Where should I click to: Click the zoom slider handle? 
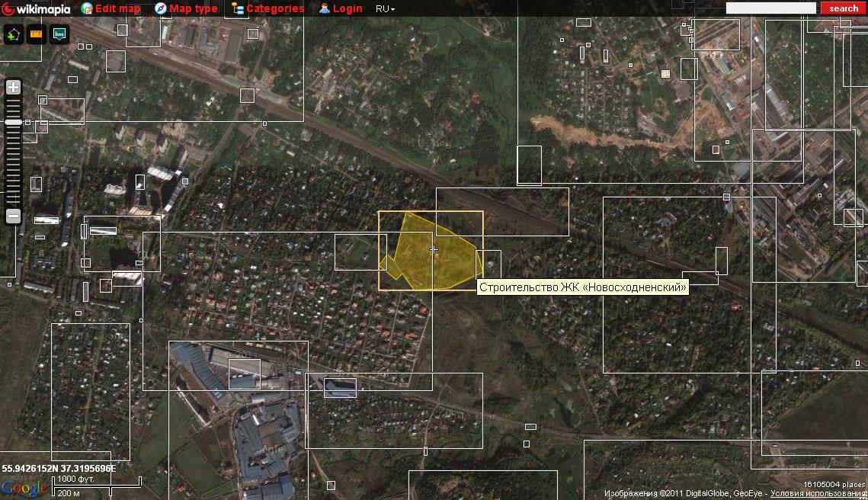pyautogui.click(x=13, y=122)
